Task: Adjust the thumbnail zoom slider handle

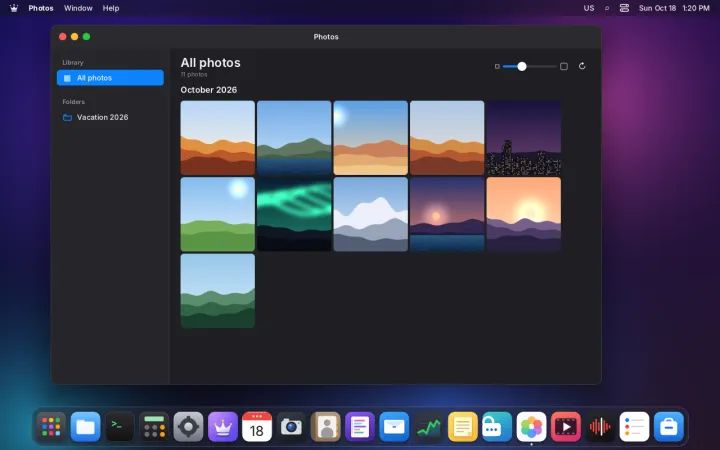Action: click(522, 67)
